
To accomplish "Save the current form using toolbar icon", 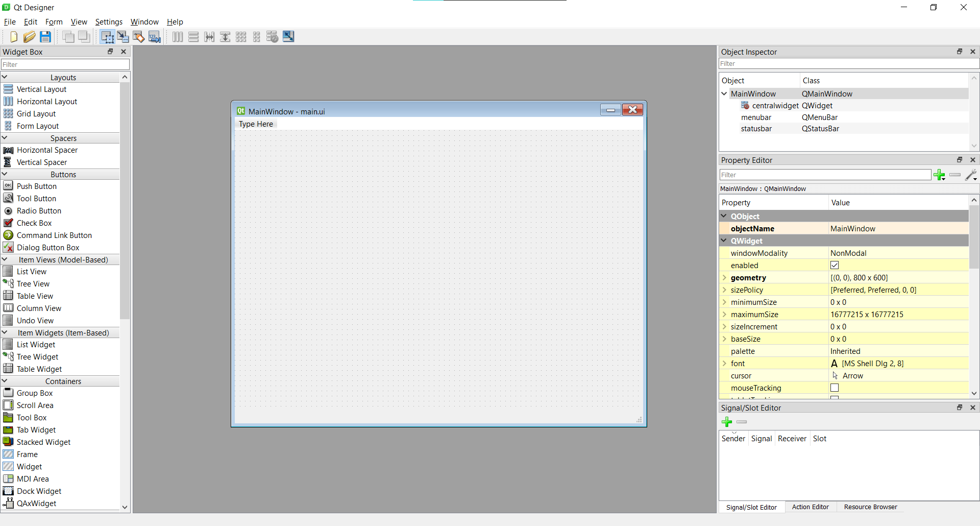I will point(45,36).
